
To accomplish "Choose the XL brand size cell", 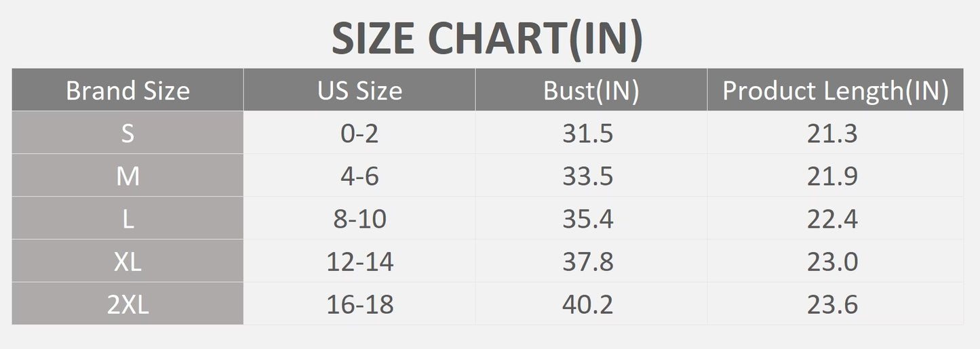I will [128, 261].
